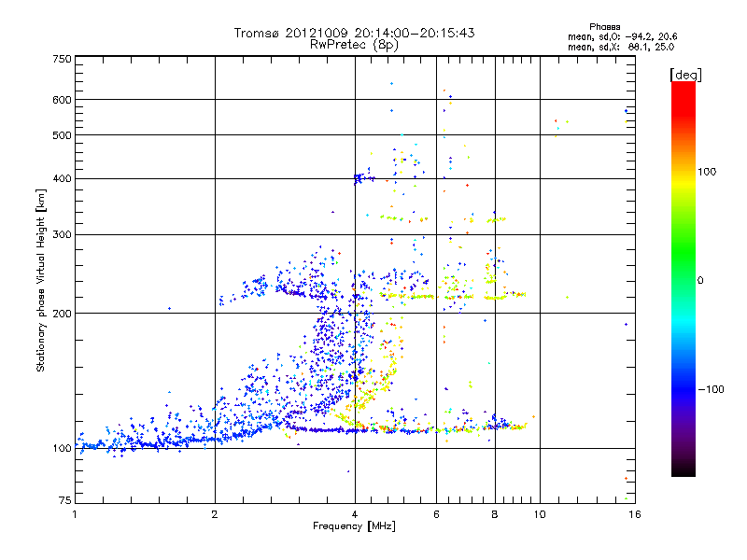Click the 'mean, sd,O: -94.2, 20.6' text
The image size is (747, 560).
(x=622, y=36)
